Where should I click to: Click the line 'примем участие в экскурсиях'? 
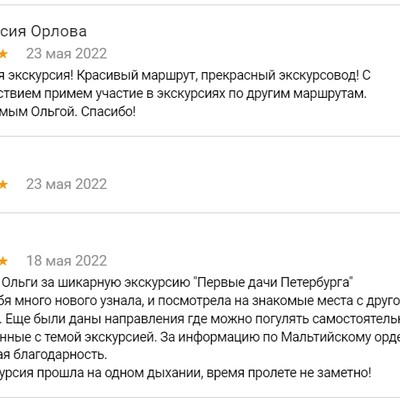(x=183, y=94)
